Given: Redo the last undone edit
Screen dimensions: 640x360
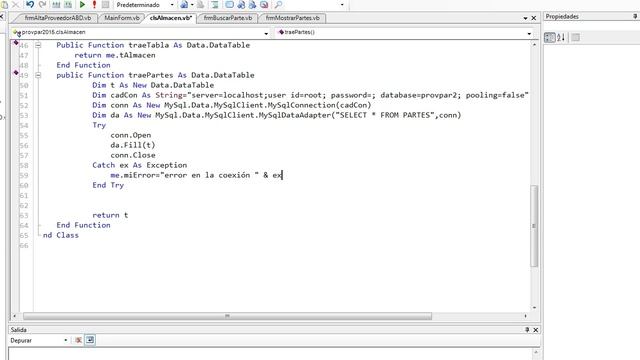Looking at the screenshot, I should [42, 4].
